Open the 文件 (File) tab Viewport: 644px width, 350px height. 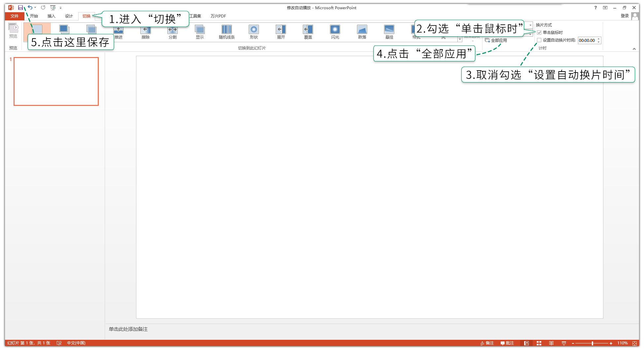[x=15, y=16]
